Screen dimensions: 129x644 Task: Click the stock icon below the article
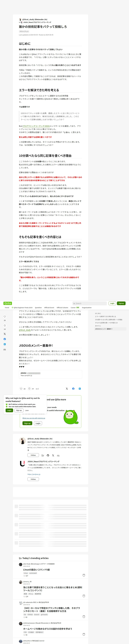coord(29,389)
